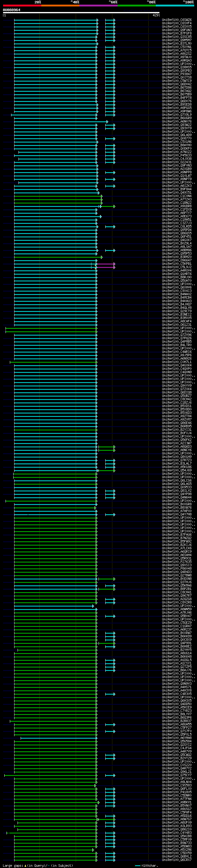Screen dimensions: 197x868
Task: Open hit UniRef100_Q7X9L9
Action: coord(177,115)
